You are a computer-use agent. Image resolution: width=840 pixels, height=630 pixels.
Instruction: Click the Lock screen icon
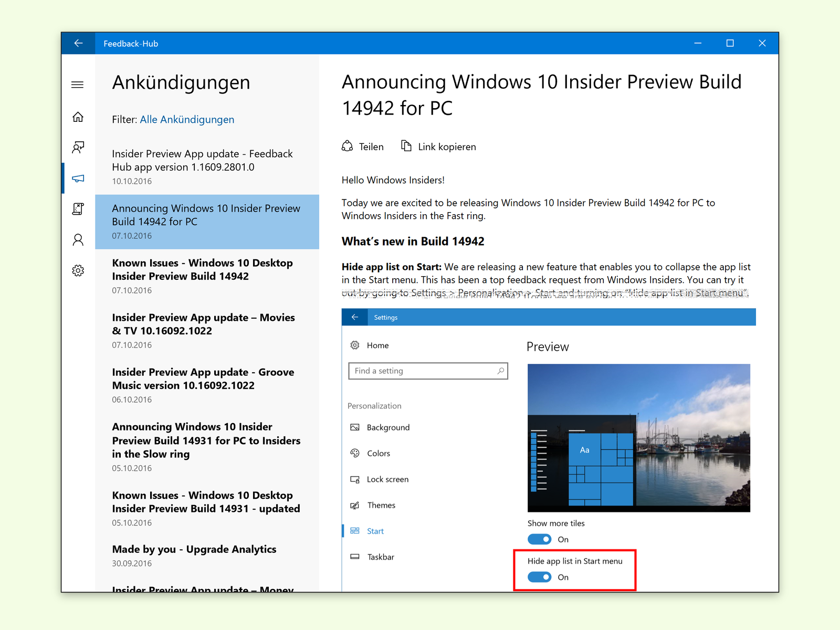[355, 479]
